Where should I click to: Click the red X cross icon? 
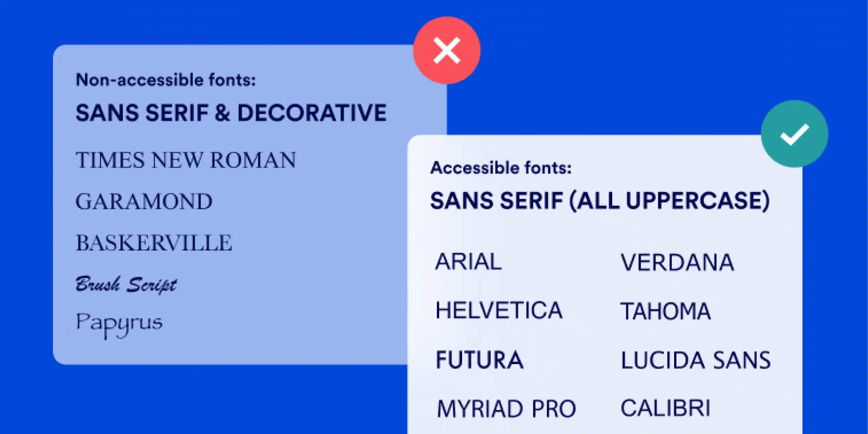[447, 51]
